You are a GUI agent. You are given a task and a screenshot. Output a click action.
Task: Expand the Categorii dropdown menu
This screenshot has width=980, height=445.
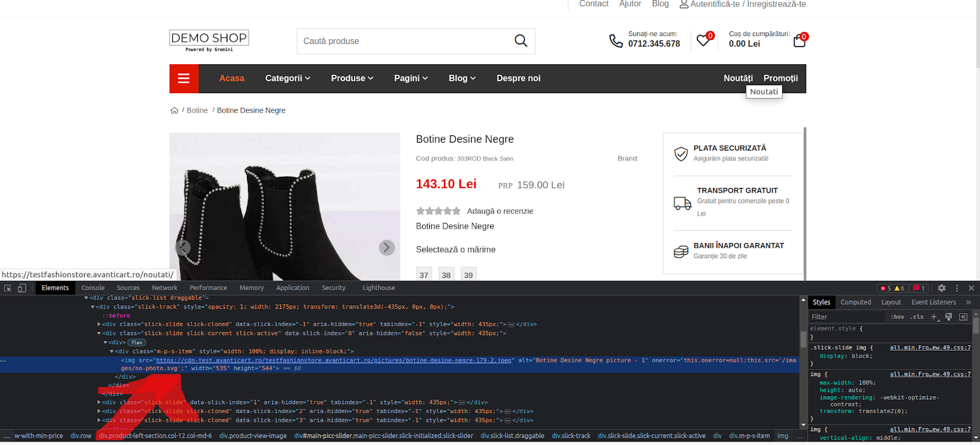288,78
